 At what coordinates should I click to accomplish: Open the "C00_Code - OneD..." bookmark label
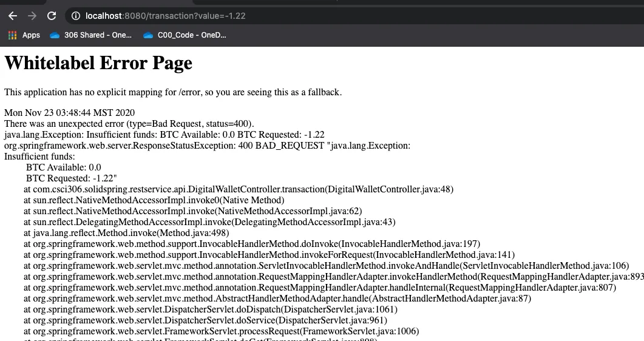191,35
